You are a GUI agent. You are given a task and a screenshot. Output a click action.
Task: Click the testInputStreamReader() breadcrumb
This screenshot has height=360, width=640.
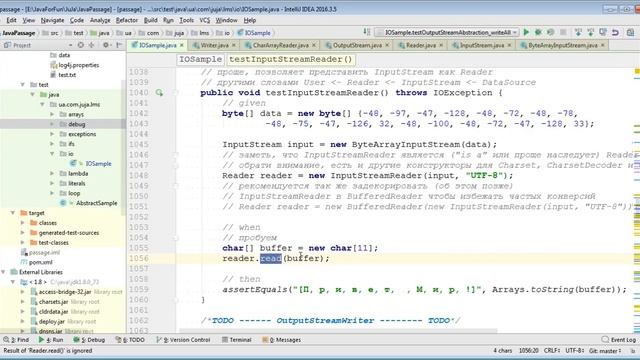pyautogui.click(x=291, y=59)
